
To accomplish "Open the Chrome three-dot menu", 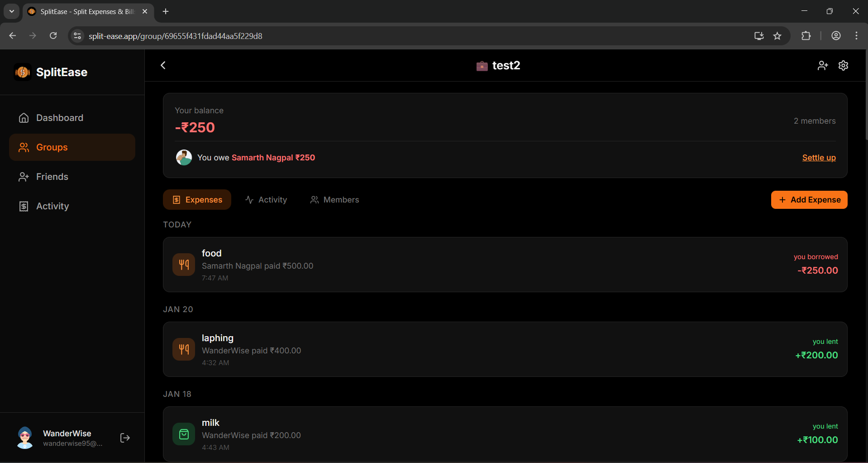I will click(x=856, y=36).
